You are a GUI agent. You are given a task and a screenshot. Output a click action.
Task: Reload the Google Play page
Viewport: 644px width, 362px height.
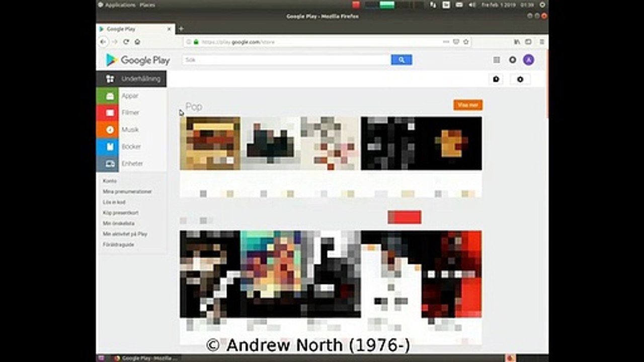pyautogui.click(x=126, y=42)
